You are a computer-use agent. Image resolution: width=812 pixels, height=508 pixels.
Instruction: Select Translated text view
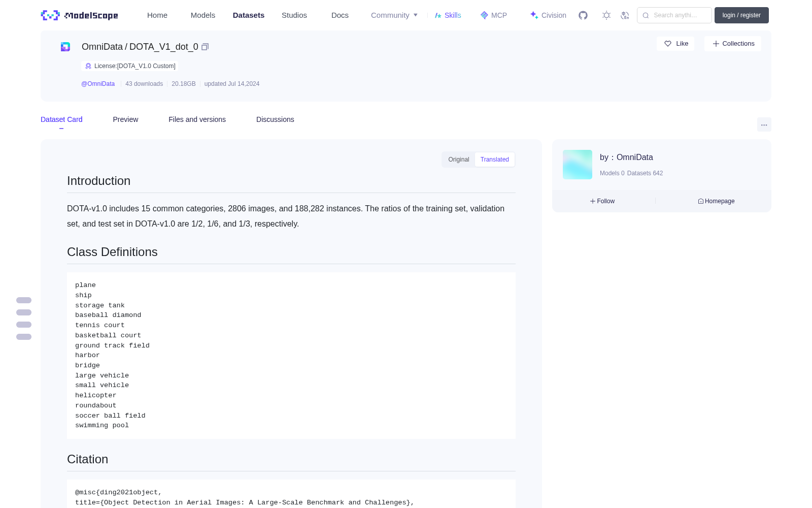495,160
